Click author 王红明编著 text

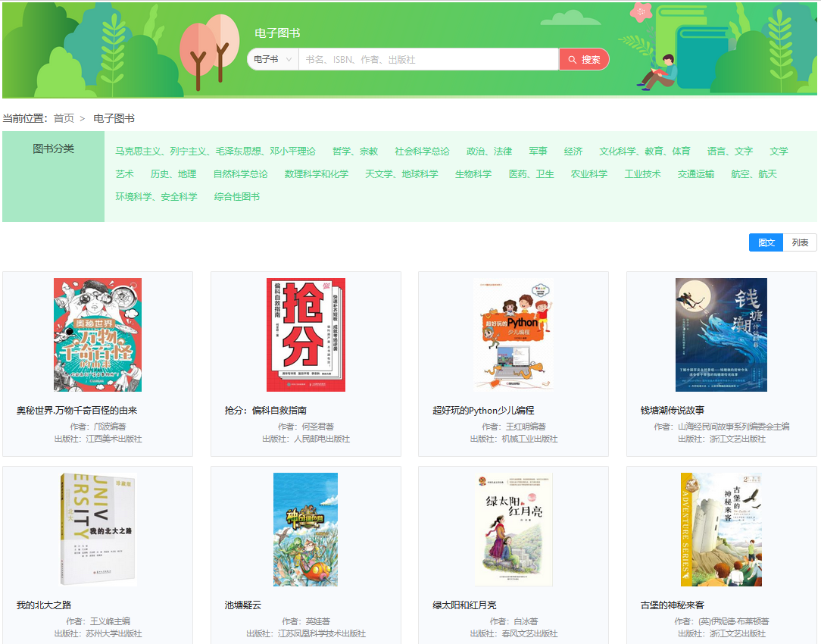526,427
